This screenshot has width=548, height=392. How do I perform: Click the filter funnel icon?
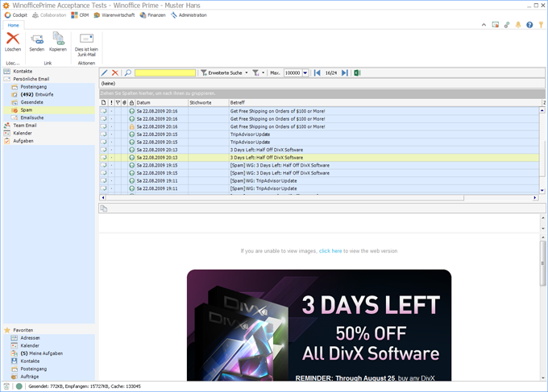pos(255,72)
